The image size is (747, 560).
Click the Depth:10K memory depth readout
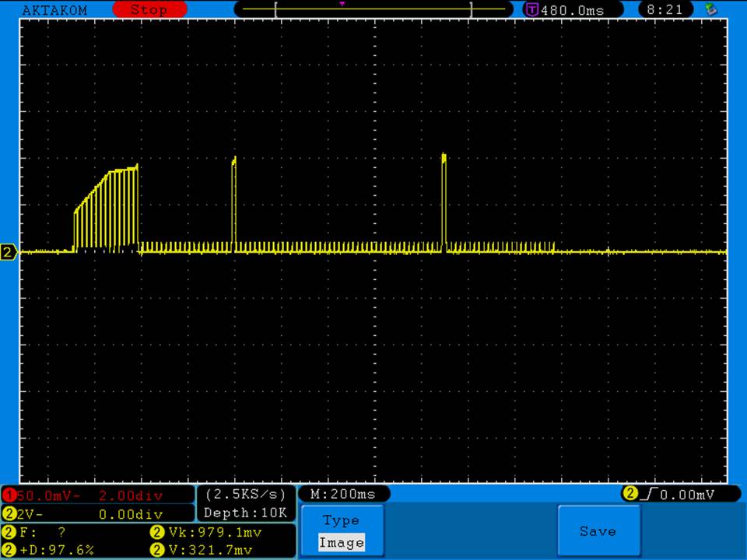point(246,513)
